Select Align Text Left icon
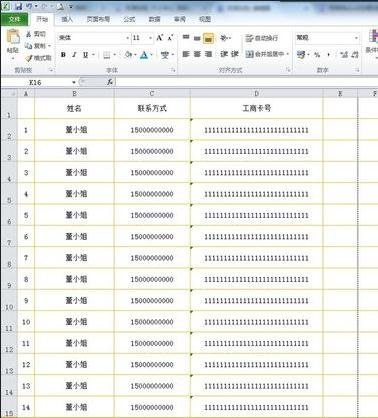 (186, 54)
